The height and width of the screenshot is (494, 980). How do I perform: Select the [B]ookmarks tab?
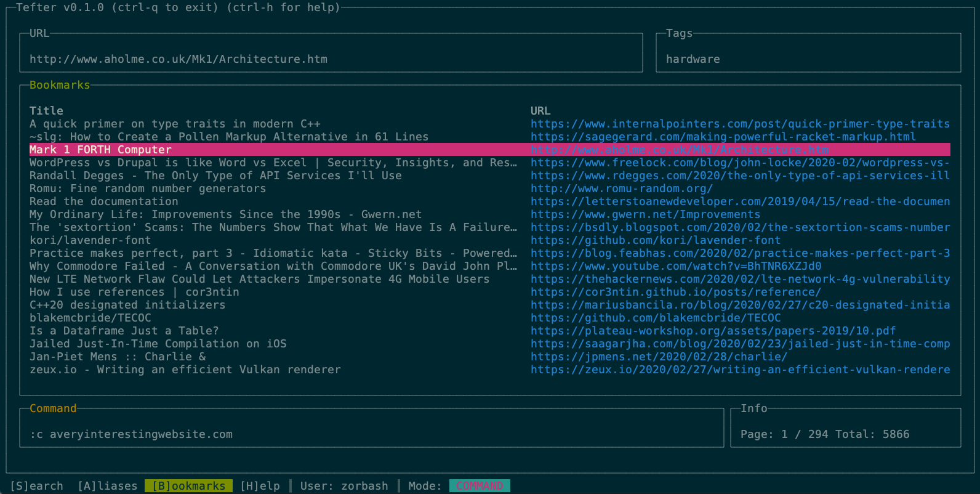pos(189,486)
